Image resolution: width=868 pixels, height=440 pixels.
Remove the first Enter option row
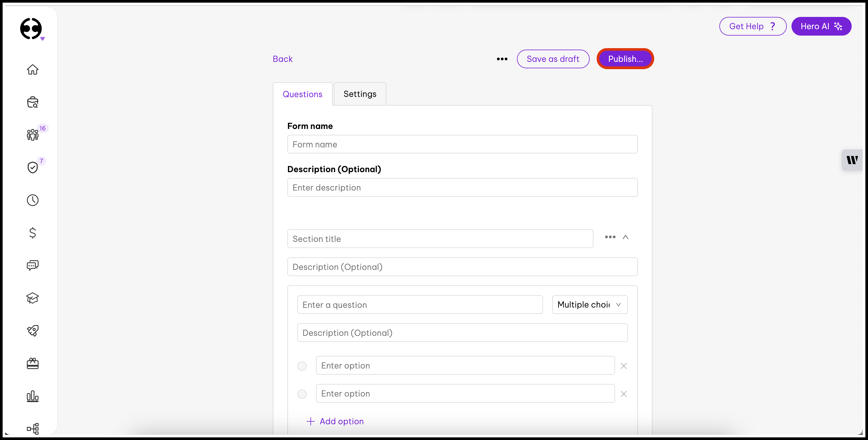(624, 366)
